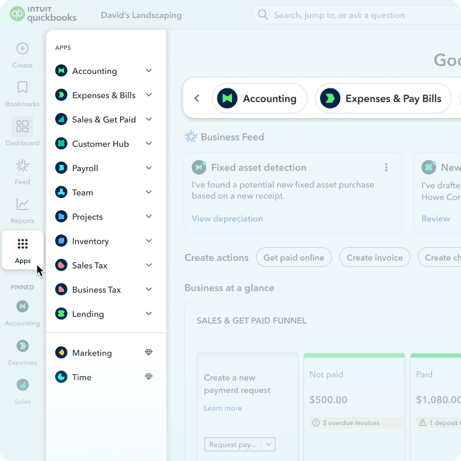Expand the Expenses & Bills chevron
The image size is (461, 461).
point(149,95)
